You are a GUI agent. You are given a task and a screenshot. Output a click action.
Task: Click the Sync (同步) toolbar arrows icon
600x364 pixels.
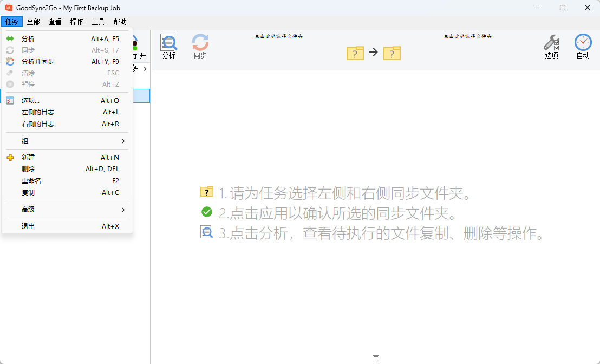pyautogui.click(x=200, y=42)
